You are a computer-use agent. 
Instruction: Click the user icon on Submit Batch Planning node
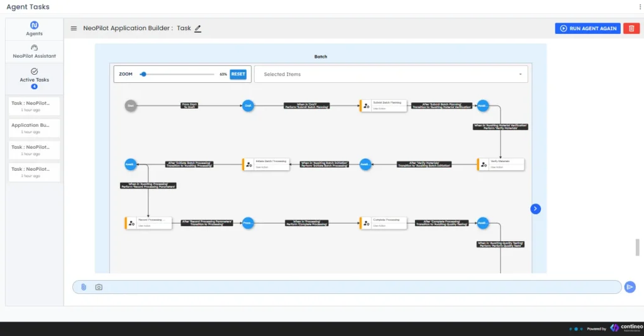[367, 106]
